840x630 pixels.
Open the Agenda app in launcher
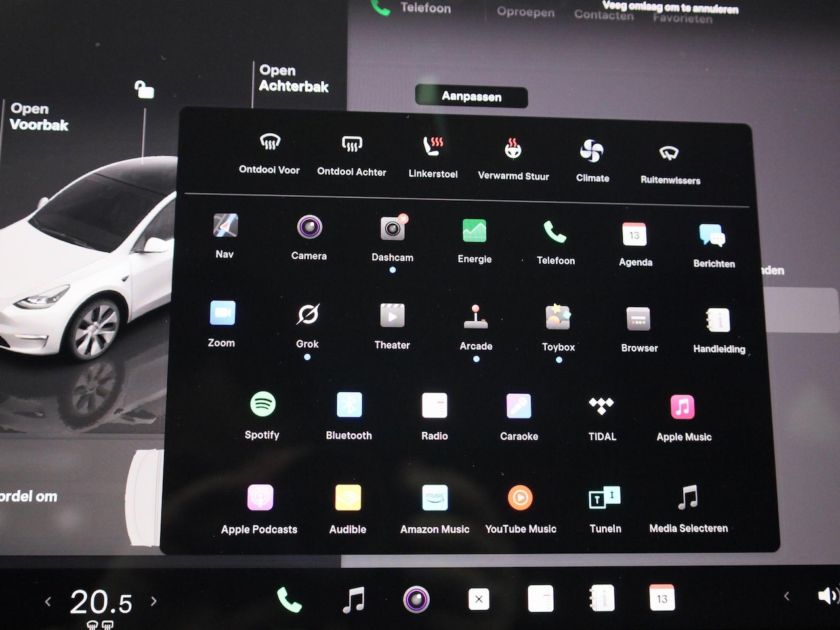(x=635, y=244)
